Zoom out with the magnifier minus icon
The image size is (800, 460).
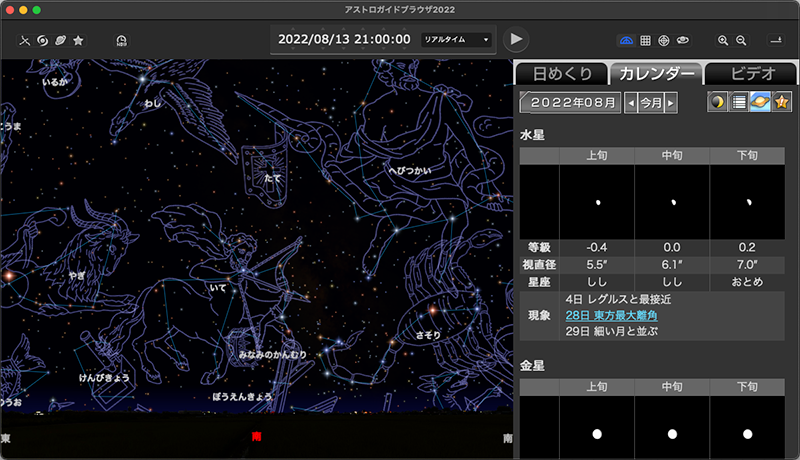(x=741, y=40)
